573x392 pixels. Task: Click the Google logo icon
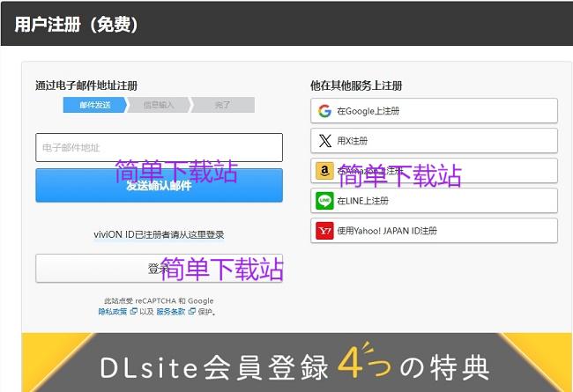(324, 111)
